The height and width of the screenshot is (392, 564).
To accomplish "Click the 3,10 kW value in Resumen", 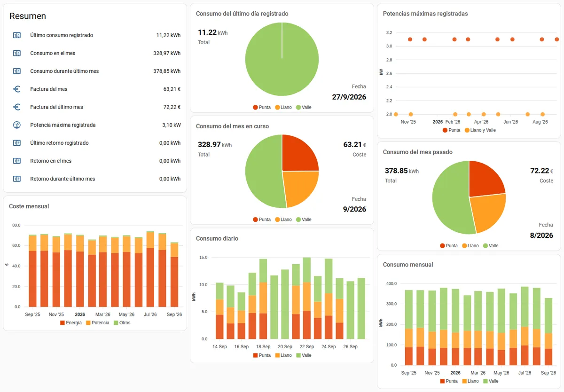I will click(171, 125).
